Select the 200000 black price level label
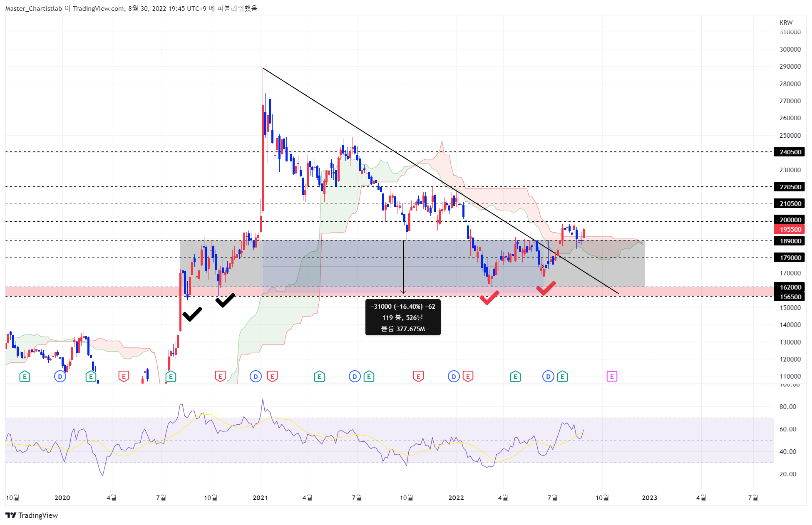Viewport: 812px width, 525px height. (x=790, y=220)
